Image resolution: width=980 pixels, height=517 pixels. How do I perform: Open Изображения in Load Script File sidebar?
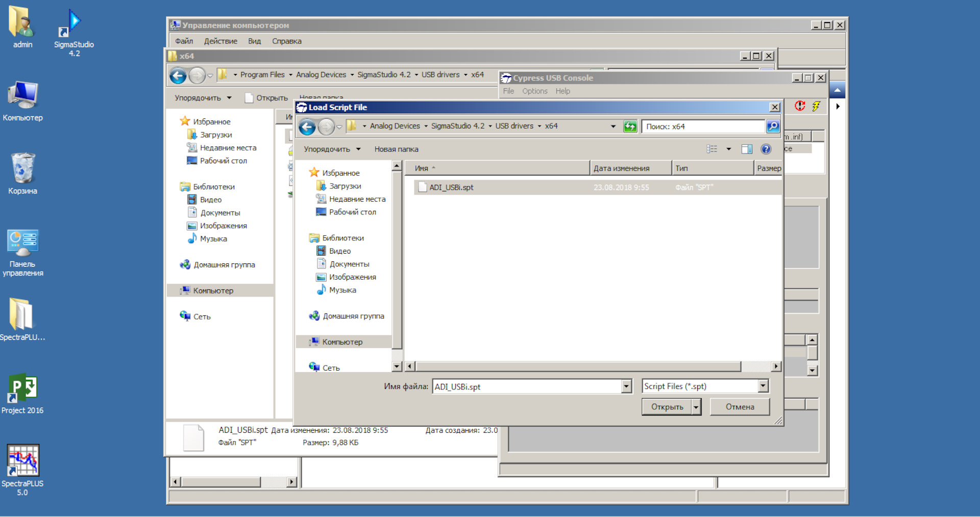(352, 277)
